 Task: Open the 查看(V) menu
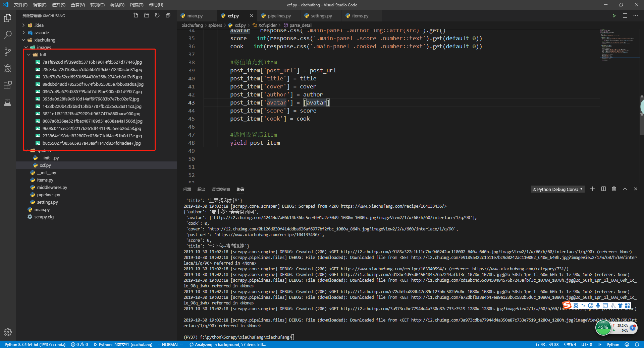[78, 5]
